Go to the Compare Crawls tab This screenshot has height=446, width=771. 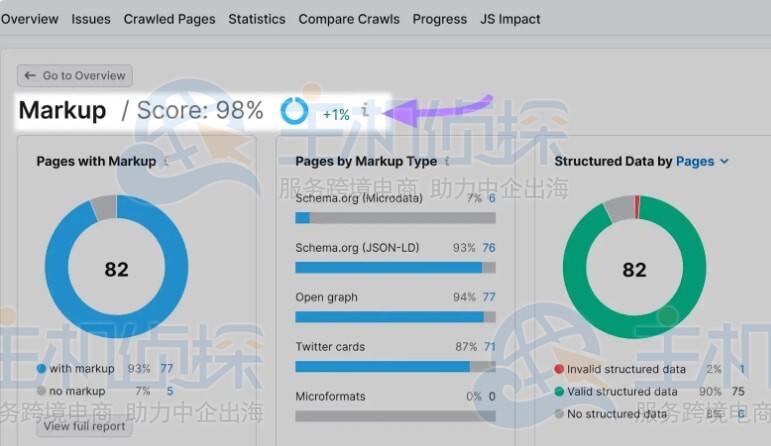[348, 19]
